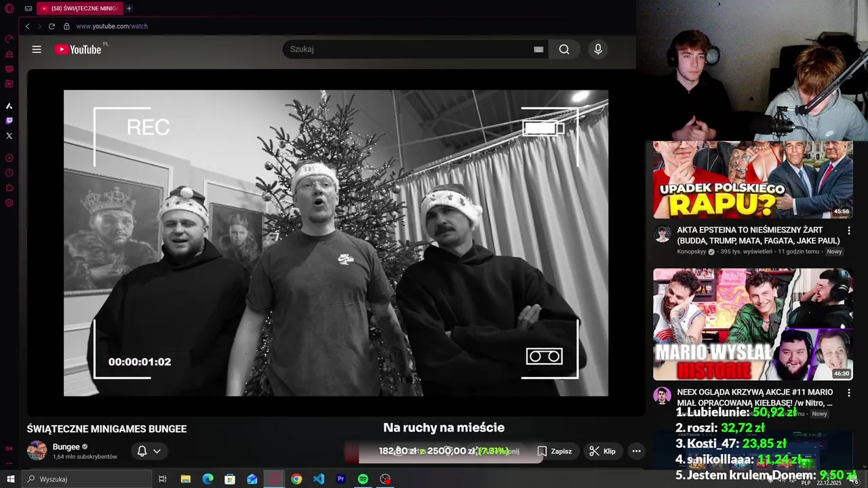Open options menu for NEEX OGLĄDA video
868x488 pixels.
(848, 393)
